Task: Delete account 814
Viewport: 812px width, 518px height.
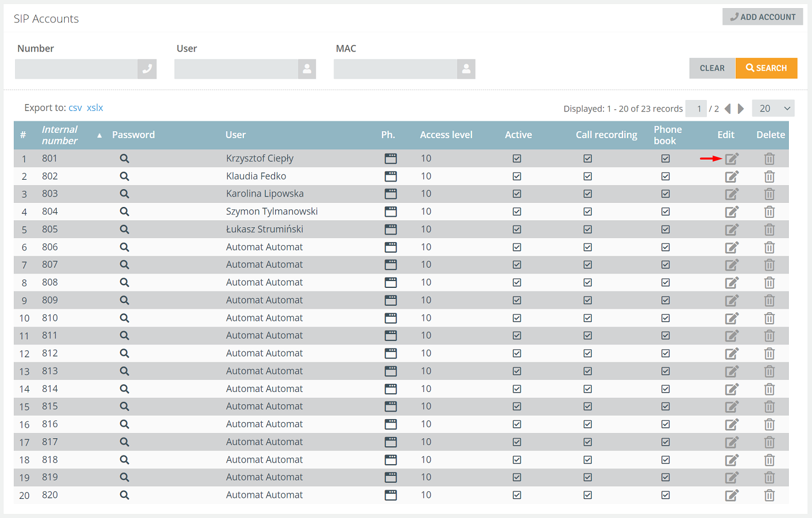Action: point(769,389)
